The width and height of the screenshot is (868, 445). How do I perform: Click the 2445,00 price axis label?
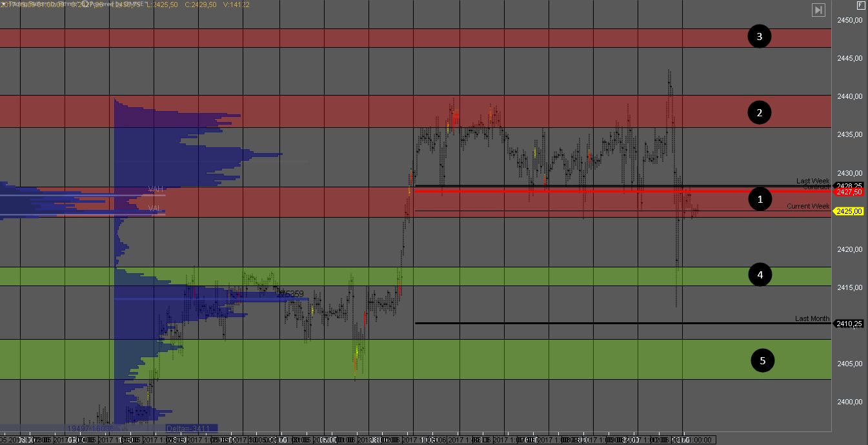tap(850, 58)
